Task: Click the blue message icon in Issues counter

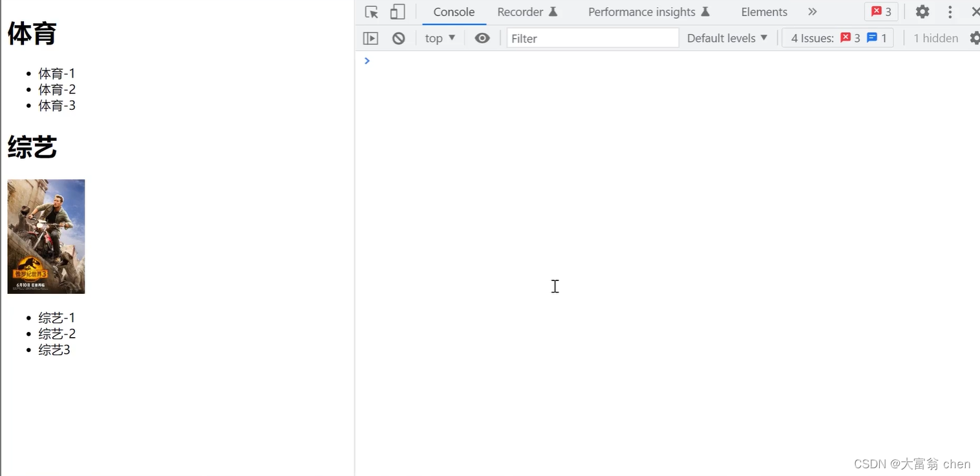Action: (x=872, y=37)
